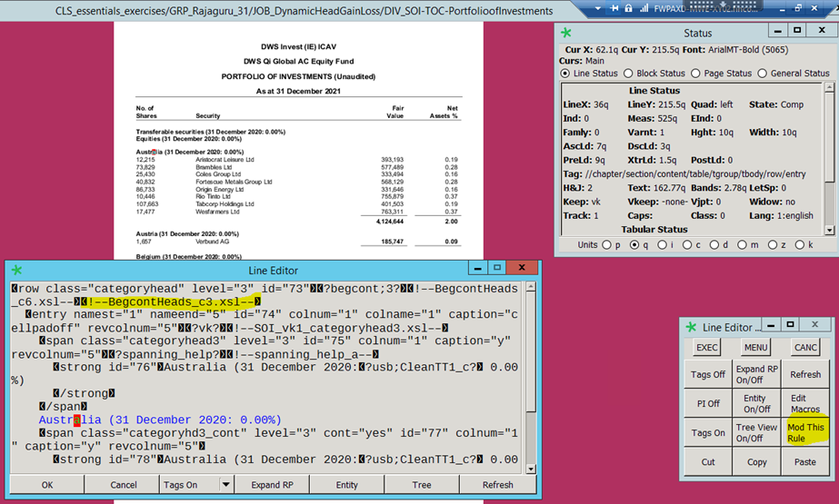Viewport: 839px width, 504px height.
Task: Toggle Tree View On/Off in palette
Action: [x=756, y=432]
